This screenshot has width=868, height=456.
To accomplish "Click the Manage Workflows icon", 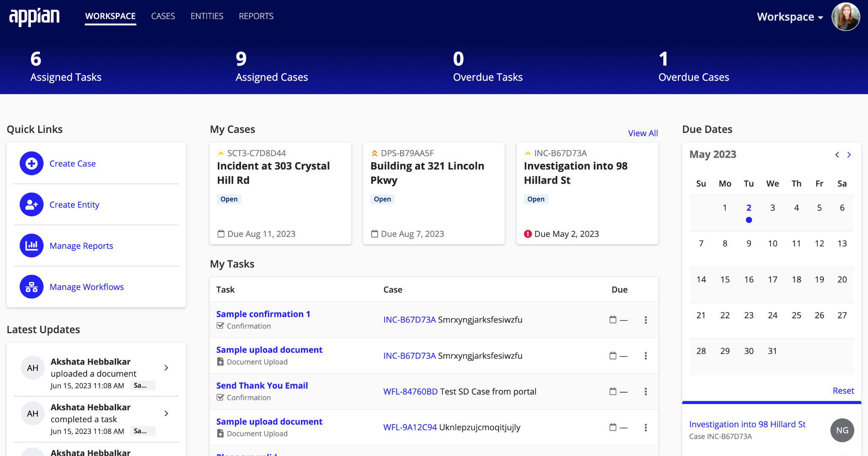I will 31,287.
